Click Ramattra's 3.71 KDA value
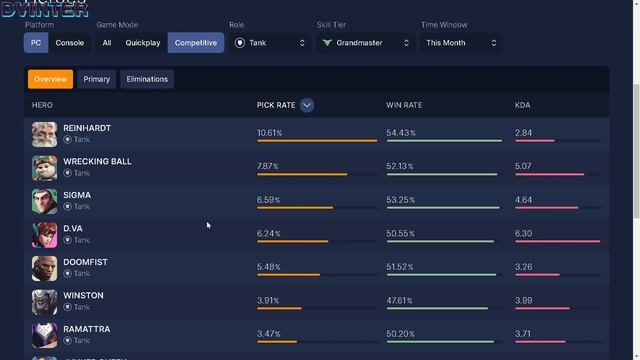The height and width of the screenshot is (360, 640). point(523,334)
